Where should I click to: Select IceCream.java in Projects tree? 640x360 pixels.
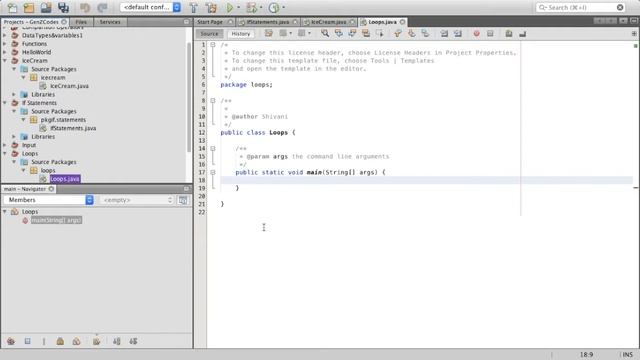69,86
